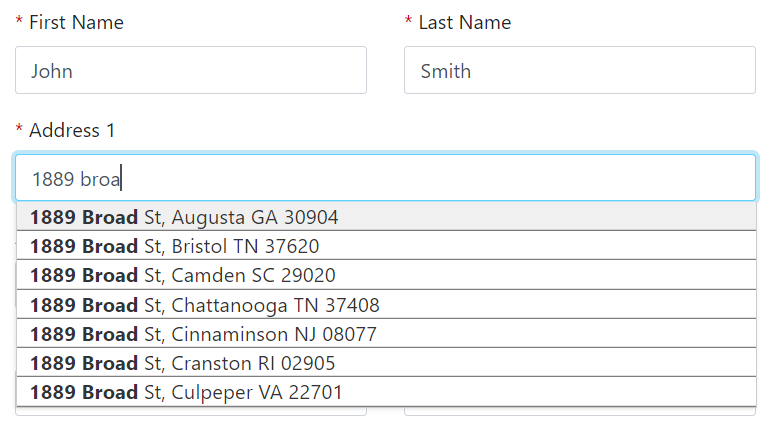
Task: Click the First Name input field
Action: 190,71
